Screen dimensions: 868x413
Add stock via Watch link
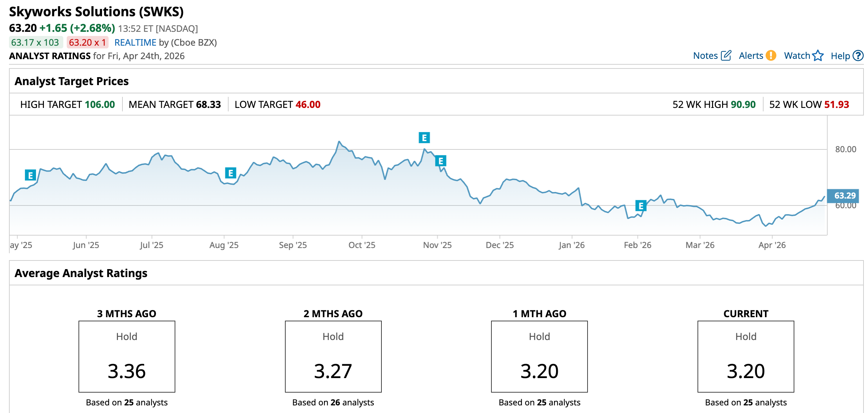(x=797, y=56)
